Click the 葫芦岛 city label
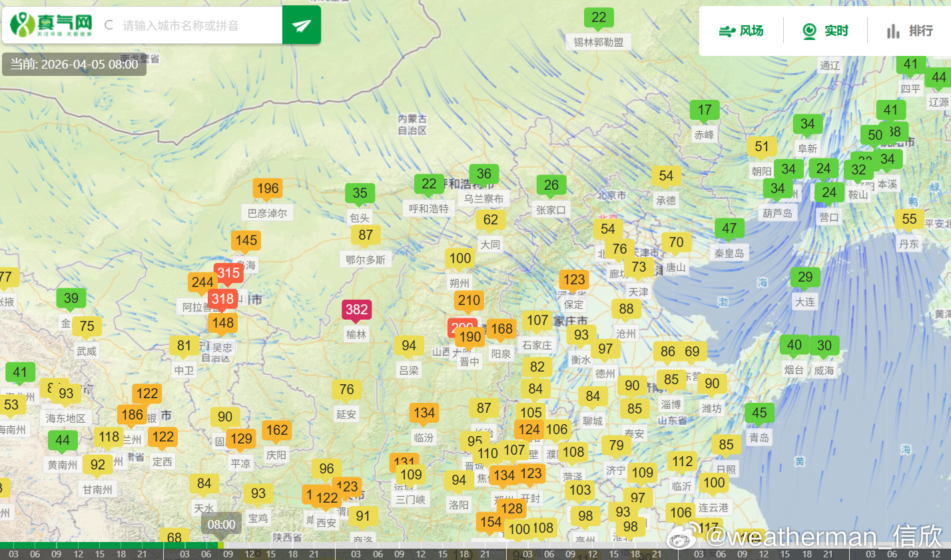The width and height of the screenshot is (951, 560). click(778, 213)
